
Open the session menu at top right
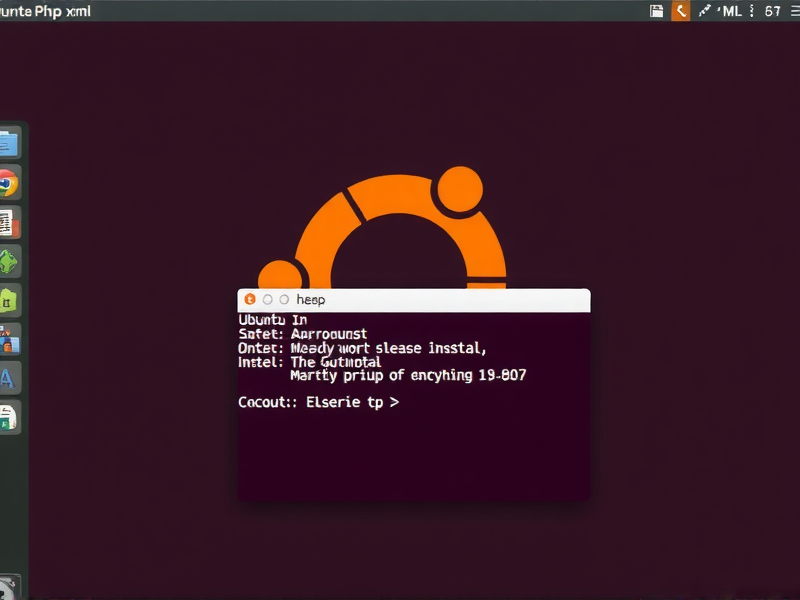793,11
